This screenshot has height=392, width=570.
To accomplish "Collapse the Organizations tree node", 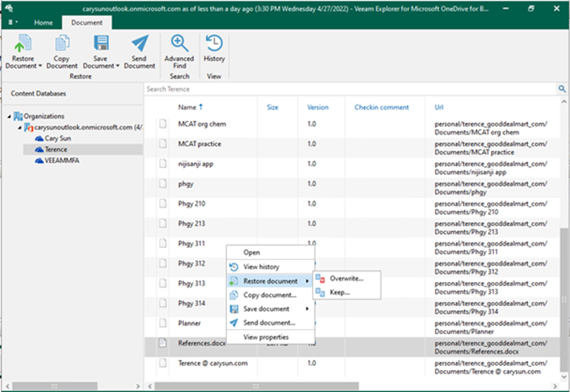I will pyautogui.click(x=9, y=116).
